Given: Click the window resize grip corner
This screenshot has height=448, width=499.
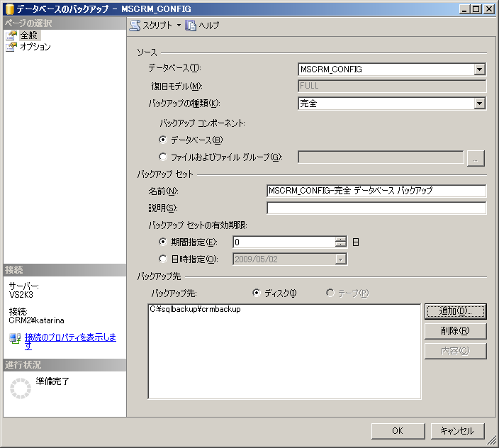Looking at the screenshot, I should pos(492,440).
